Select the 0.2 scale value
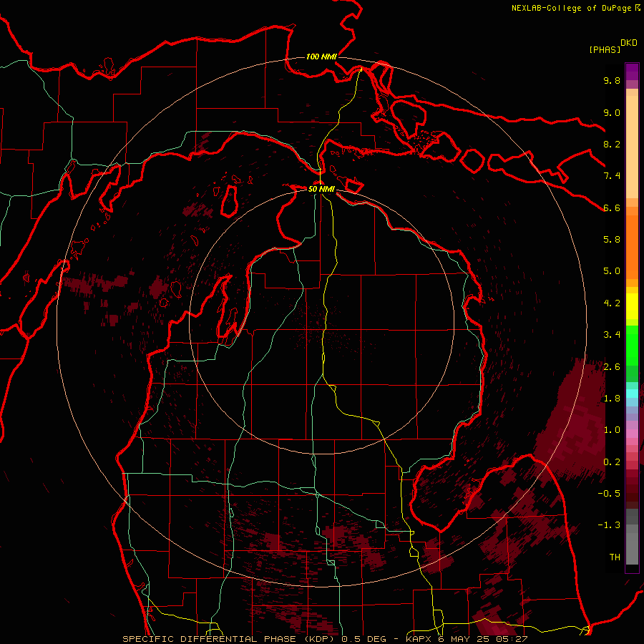The height and width of the screenshot is (644, 644). 612,462
